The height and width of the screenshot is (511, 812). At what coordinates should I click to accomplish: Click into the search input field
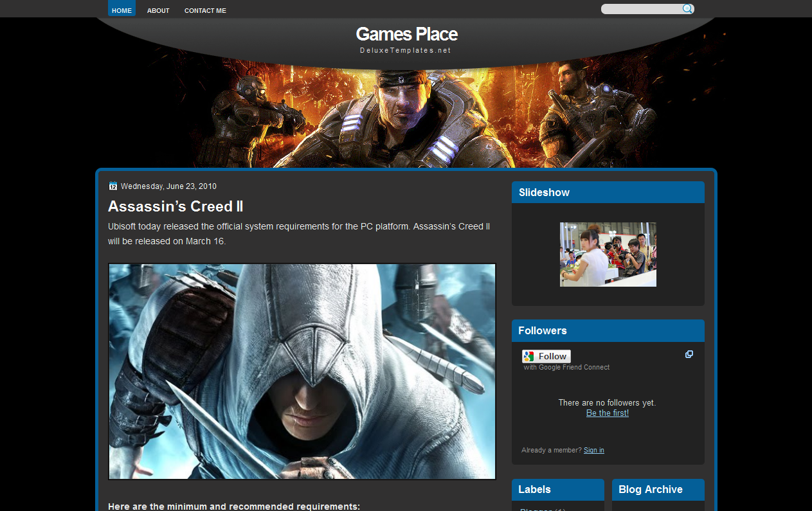tap(641, 9)
